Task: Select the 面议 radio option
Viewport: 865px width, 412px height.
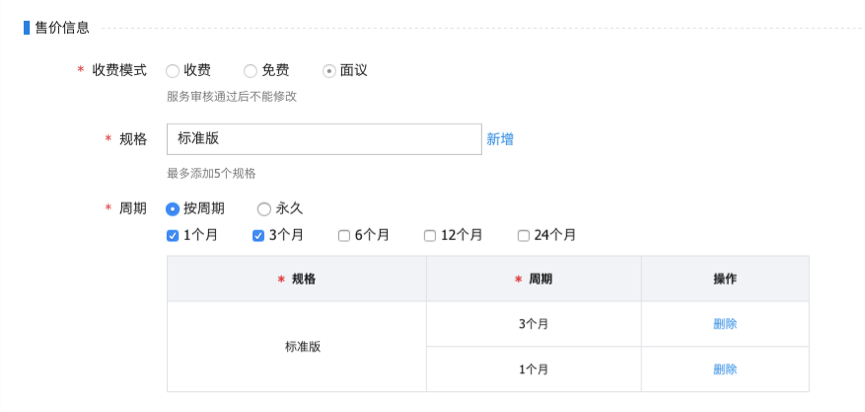Action: pos(329,71)
